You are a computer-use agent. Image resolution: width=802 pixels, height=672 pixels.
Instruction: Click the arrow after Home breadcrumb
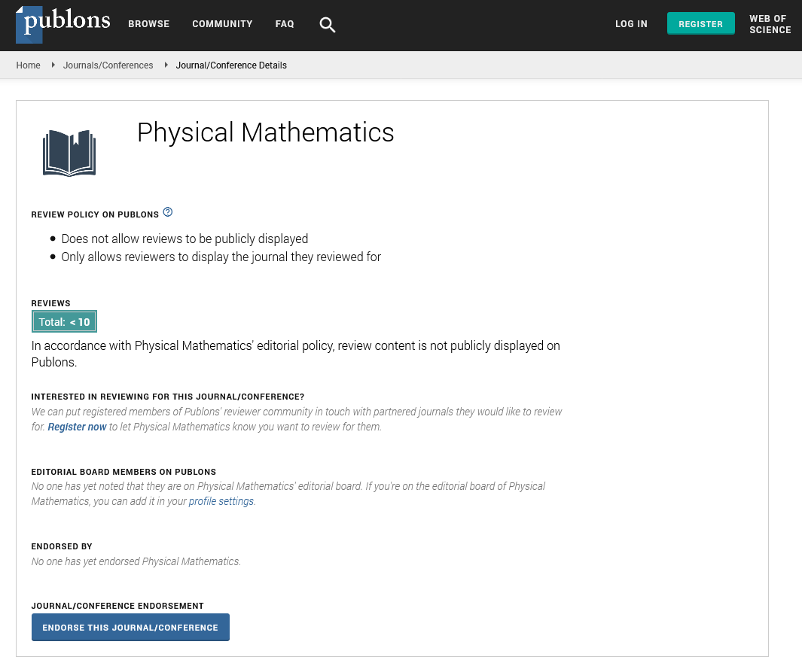click(x=53, y=65)
